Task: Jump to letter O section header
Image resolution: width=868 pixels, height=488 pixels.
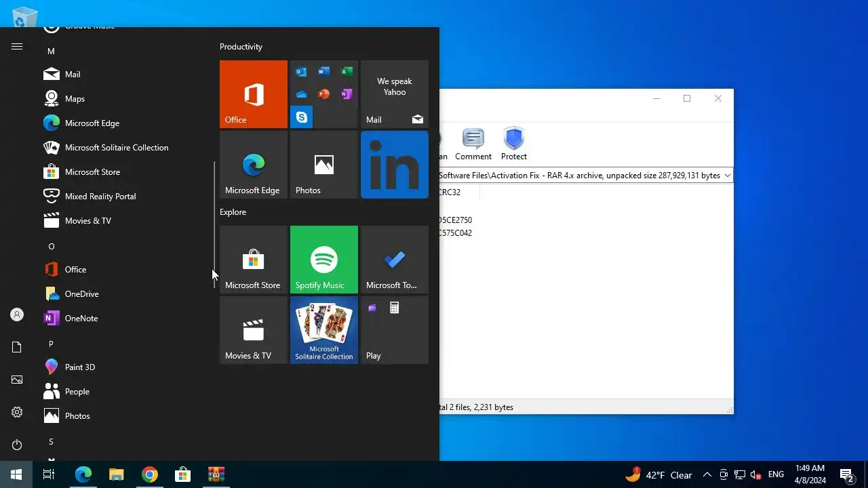Action: point(51,247)
